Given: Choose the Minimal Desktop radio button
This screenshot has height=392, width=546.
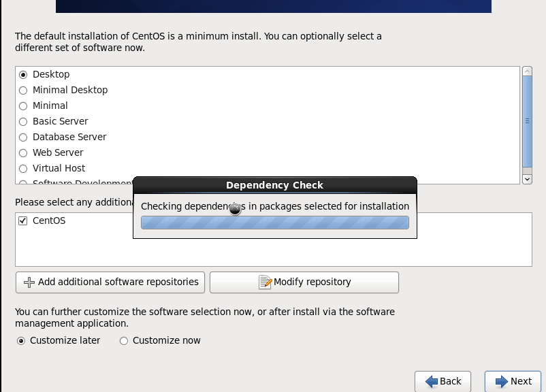Looking at the screenshot, I should coord(23,91).
